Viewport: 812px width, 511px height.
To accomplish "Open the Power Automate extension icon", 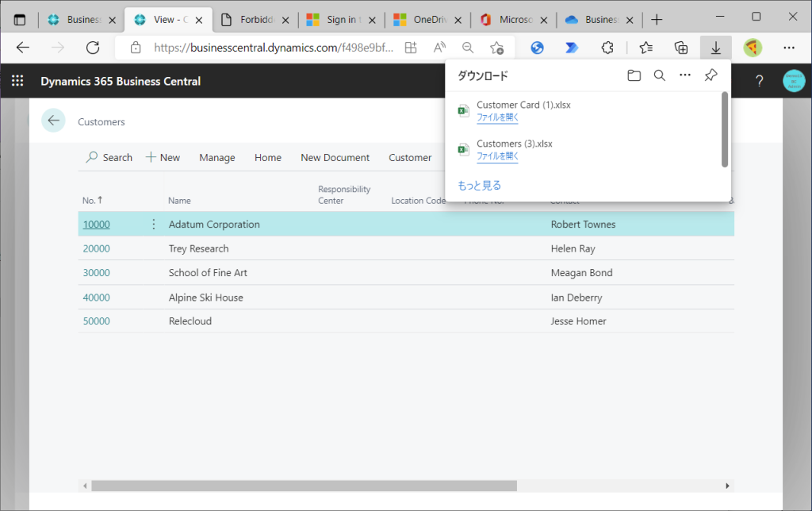I will pyautogui.click(x=572, y=48).
